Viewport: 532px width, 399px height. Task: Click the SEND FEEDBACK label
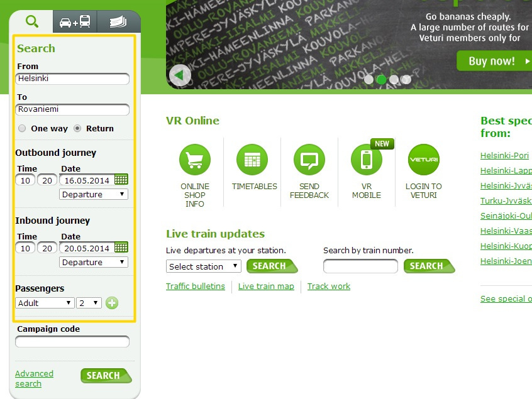point(309,191)
